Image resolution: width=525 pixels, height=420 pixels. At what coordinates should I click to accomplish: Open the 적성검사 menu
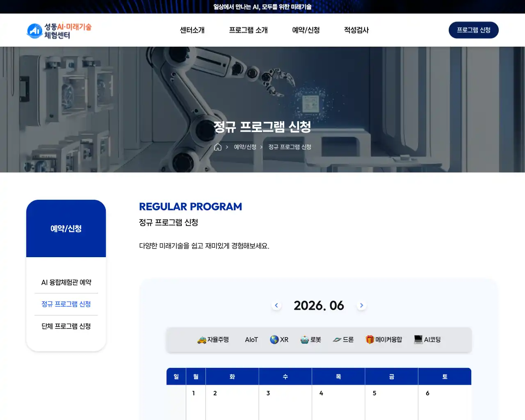click(356, 30)
